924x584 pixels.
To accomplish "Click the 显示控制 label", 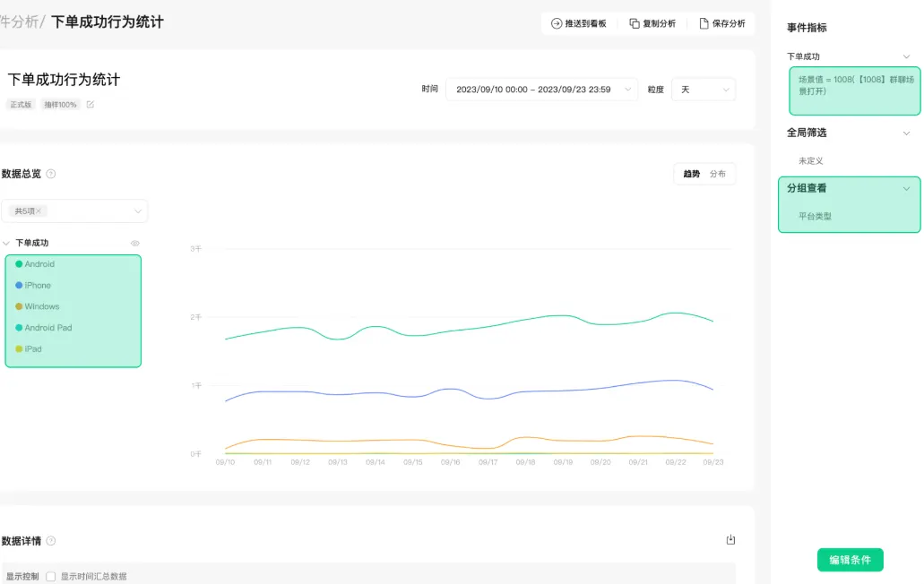I will click(22, 576).
